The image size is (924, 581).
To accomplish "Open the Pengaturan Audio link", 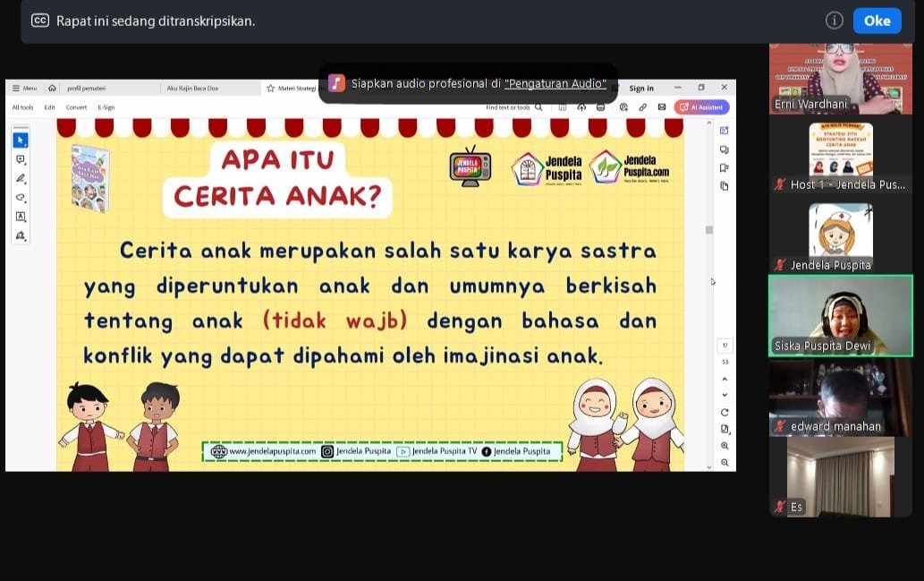I will pos(555,84).
